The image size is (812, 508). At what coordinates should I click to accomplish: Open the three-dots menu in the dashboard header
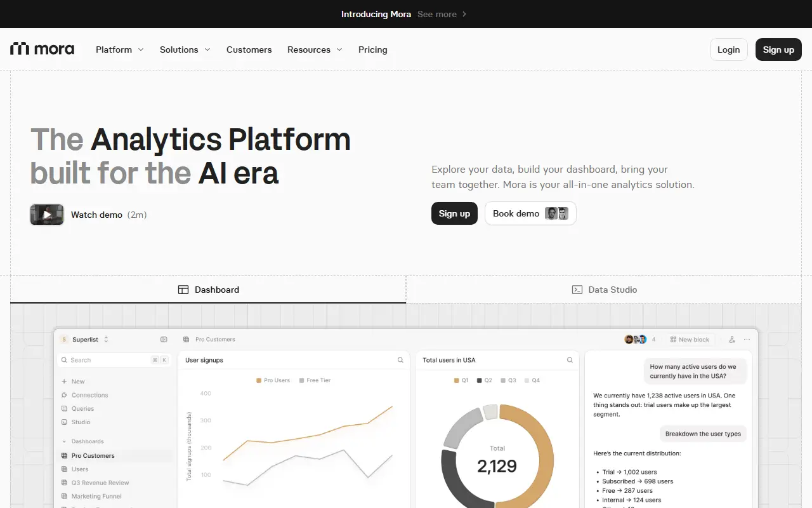pyautogui.click(x=747, y=340)
